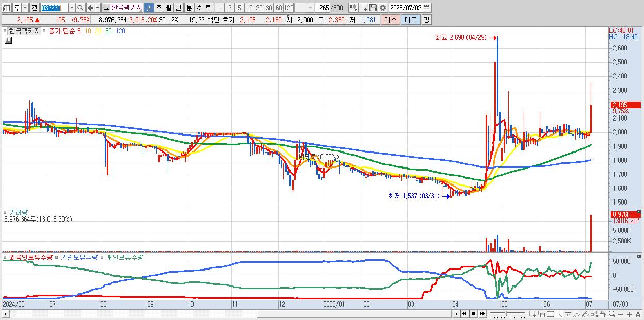Toggle the 60 interval button
The height and width of the screenshot is (320, 644).
pos(279,8)
